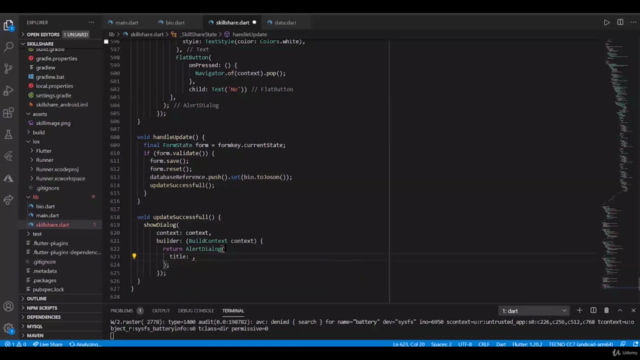The width and height of the screenshot is (640, 360).
Task: Run the file with the play icon
Action: (x=607, y=22)
